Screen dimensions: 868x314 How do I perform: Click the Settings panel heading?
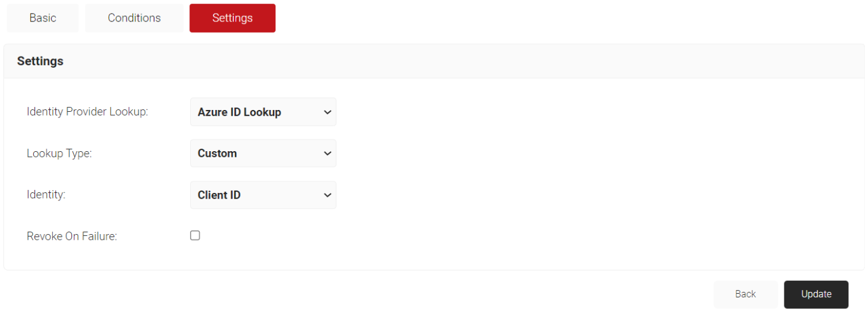(40, 61)
